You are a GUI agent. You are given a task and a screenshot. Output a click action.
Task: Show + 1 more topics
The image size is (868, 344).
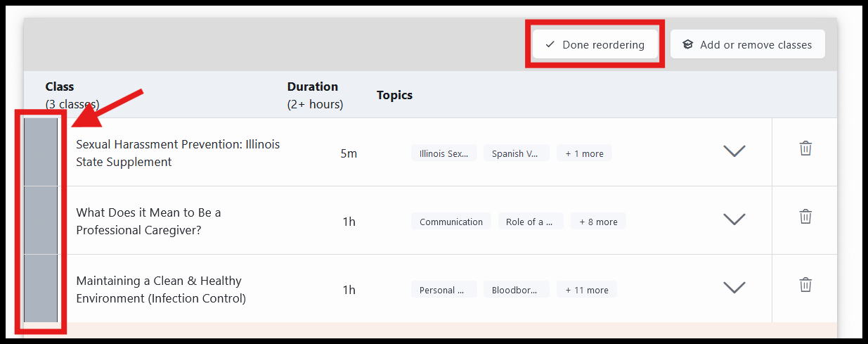pyautogui.click(x=584, y=153)
